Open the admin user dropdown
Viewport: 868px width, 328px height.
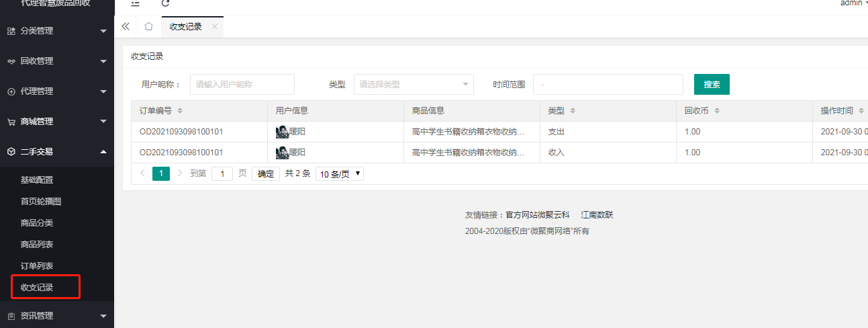pos(853,3)
